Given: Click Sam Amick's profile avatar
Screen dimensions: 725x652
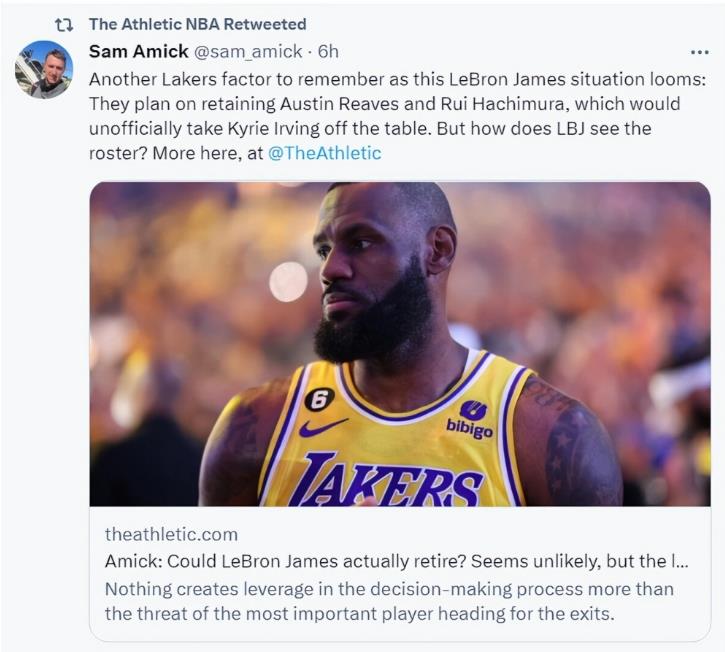Looking at the screenshot, I should click(44, 69).
